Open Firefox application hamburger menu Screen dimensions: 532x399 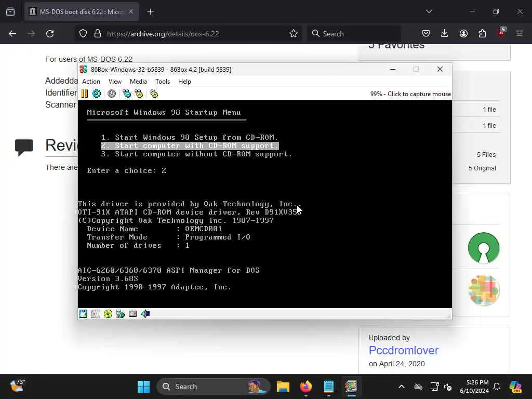click(x=520, y=34)
